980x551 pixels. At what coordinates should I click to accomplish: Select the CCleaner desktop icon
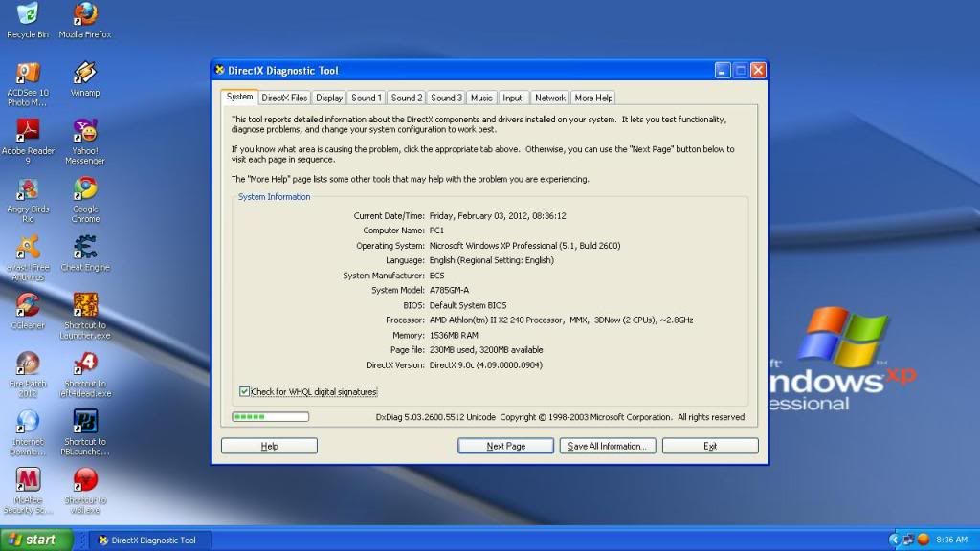[28, 311]
